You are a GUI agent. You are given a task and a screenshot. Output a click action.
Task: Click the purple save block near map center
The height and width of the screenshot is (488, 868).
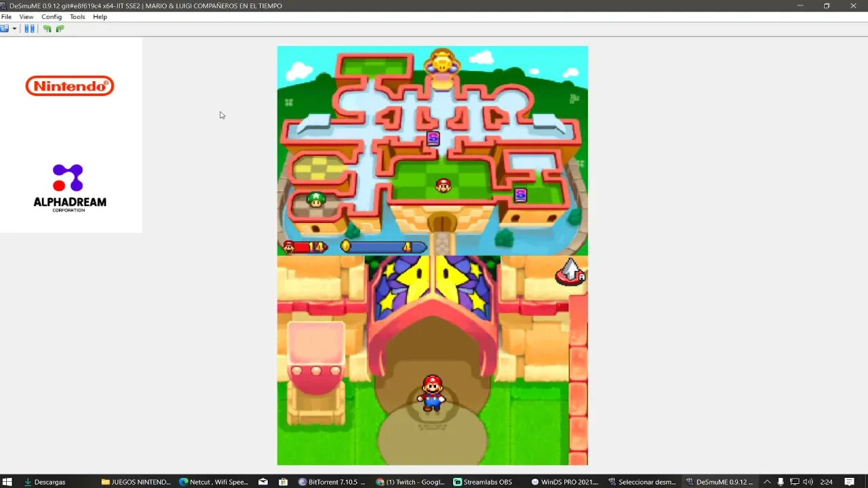coord(433,138)
